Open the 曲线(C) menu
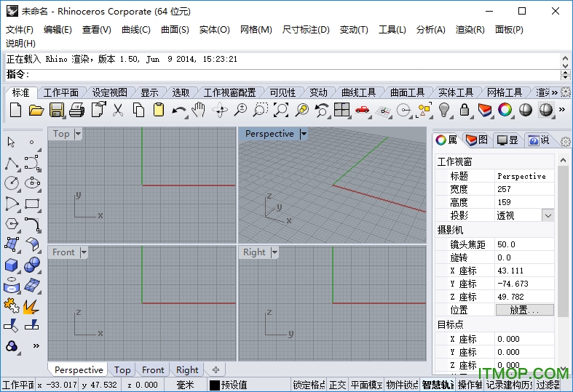The width and height of the screenshot is (573, 392). click(x=136, y=30)
